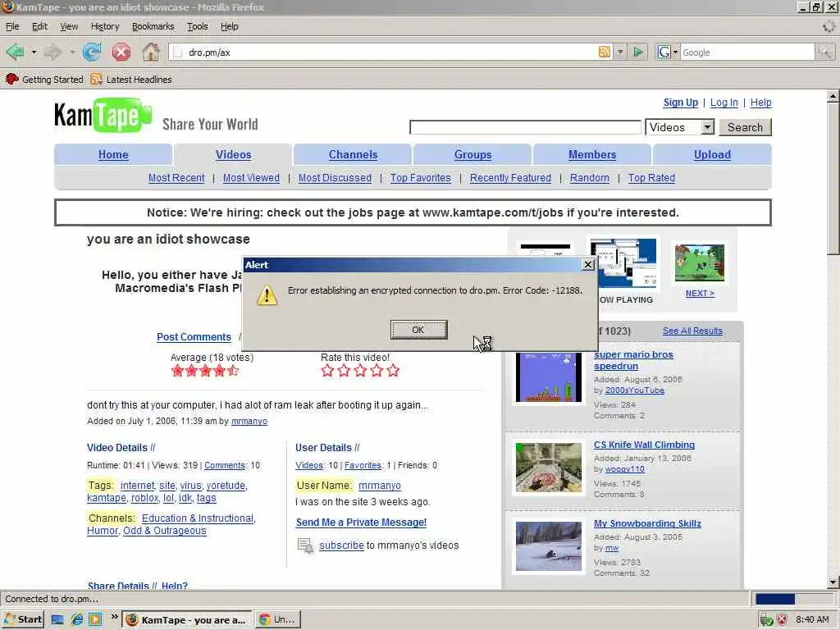Open the Most Viewed link
Screen dimensions: 840x630
(251, 178)
